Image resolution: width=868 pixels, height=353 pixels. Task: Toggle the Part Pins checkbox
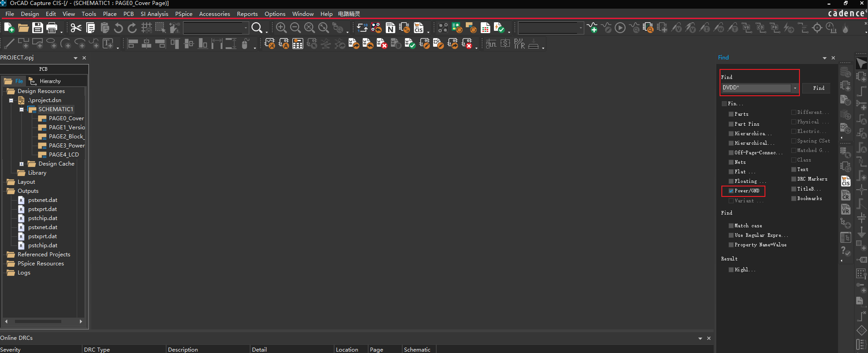click(x=731, y=124)
